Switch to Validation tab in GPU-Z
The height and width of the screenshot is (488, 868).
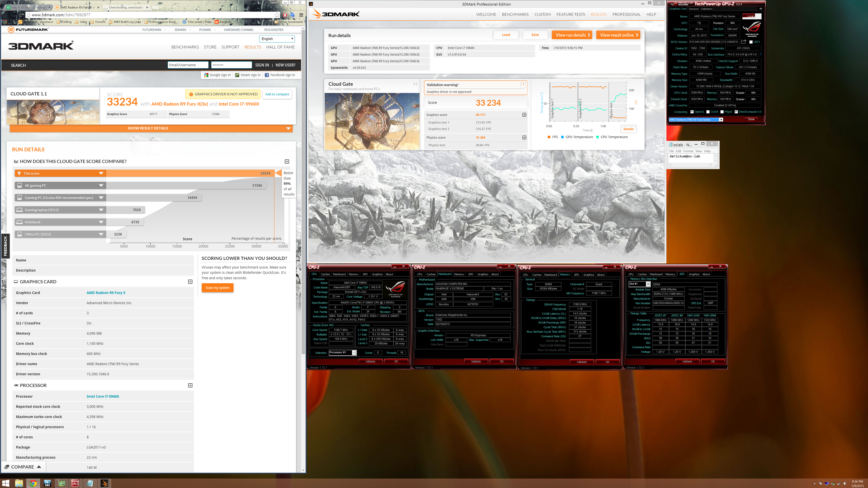coord(707,9)
